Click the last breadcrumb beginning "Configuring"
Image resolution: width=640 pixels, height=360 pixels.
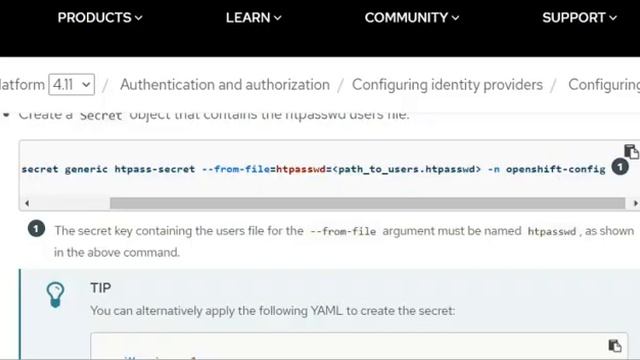pos(604,85)
